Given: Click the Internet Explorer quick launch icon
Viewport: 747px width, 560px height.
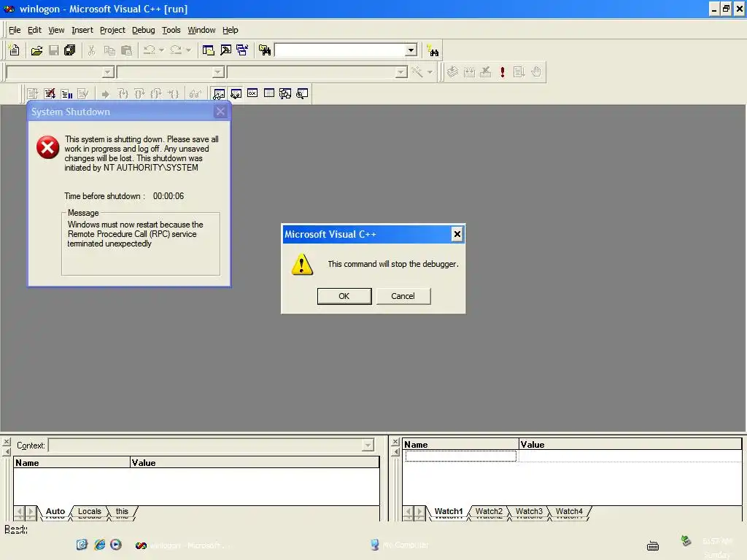Looking at the screenshot, I should point(99,545).
